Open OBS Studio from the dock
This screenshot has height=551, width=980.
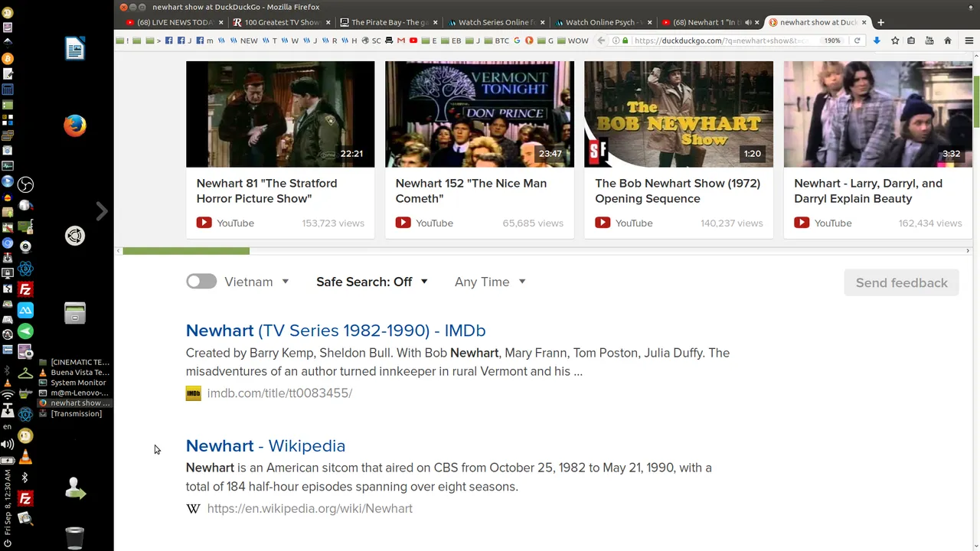(25, 184)
